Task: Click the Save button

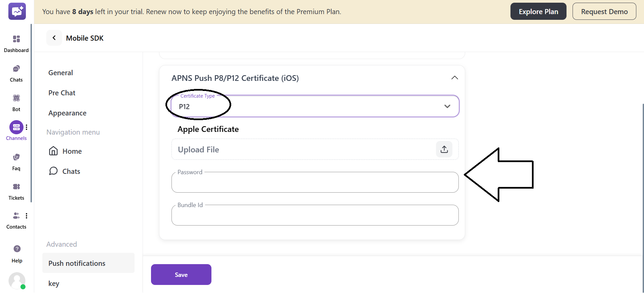Action: point(181,274)
